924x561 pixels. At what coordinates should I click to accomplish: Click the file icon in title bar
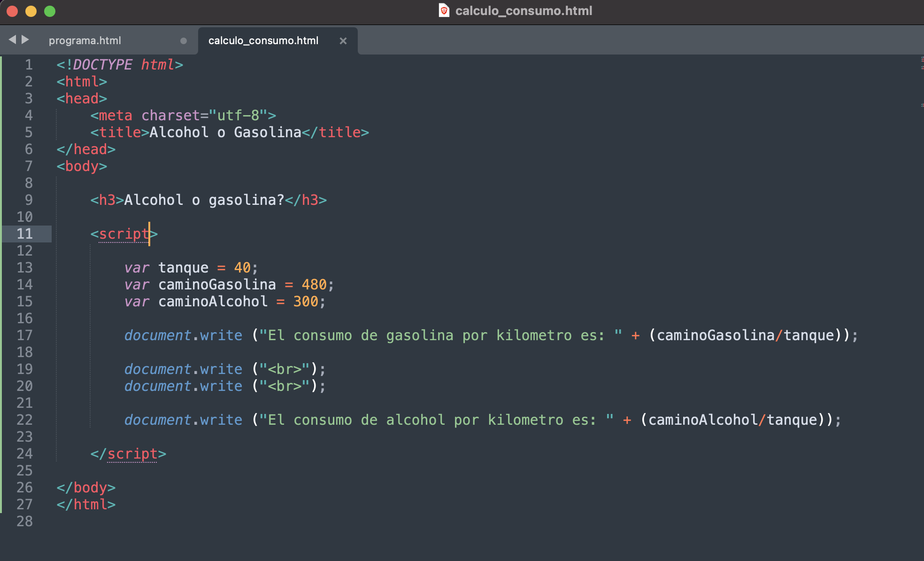point(444,10)
